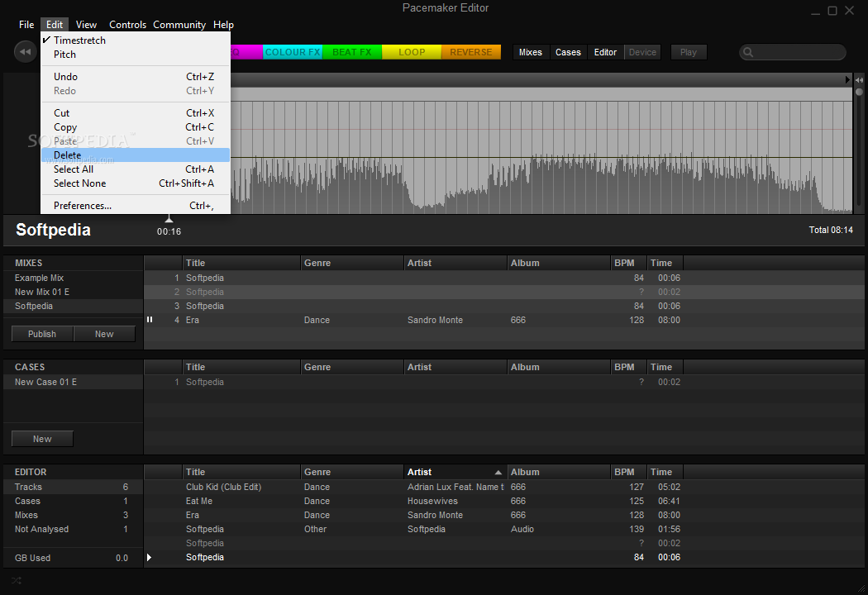Sort Editor tracks by Genre column
The image size is (868, 595).
[x=352, y=472]
